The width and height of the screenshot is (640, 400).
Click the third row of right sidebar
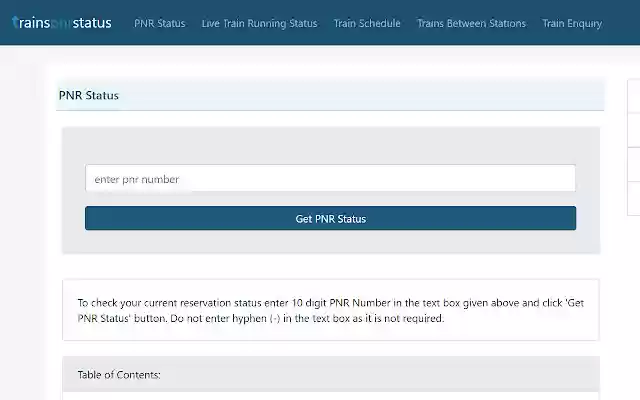point(633,165)
